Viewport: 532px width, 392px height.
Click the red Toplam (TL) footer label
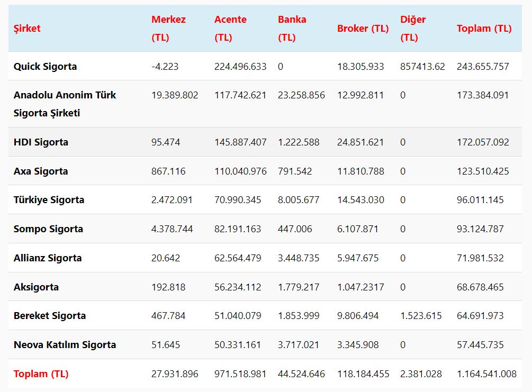[x=41, y=374]
